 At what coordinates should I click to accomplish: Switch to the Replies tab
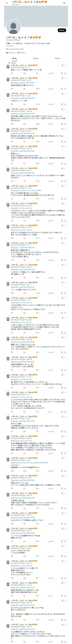[36, 58]
